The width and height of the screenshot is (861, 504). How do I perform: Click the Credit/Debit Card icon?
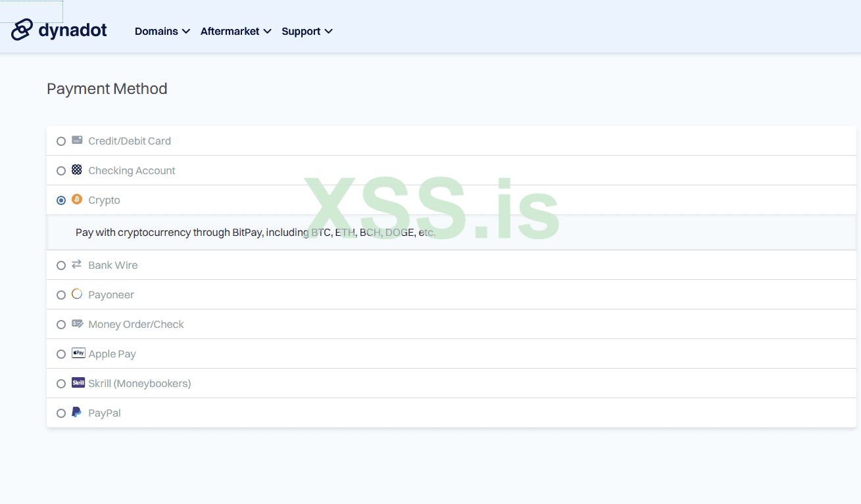point(77,140)
